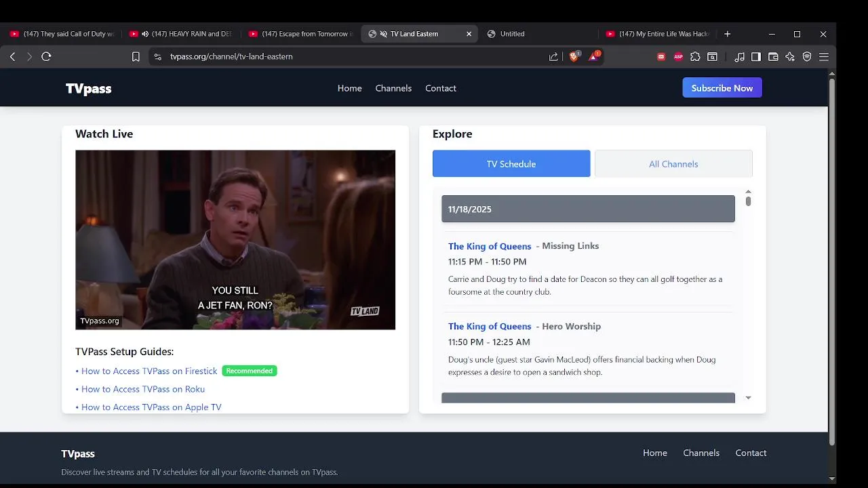The width and height of the screenshot is (868, 488).
Task: Open Contact in the top navigation
Action: tap(441, 88)
